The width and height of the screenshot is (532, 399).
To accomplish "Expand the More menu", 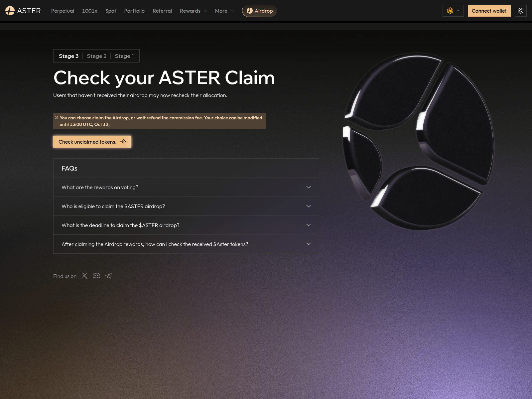I will click(x=224, y=11).
